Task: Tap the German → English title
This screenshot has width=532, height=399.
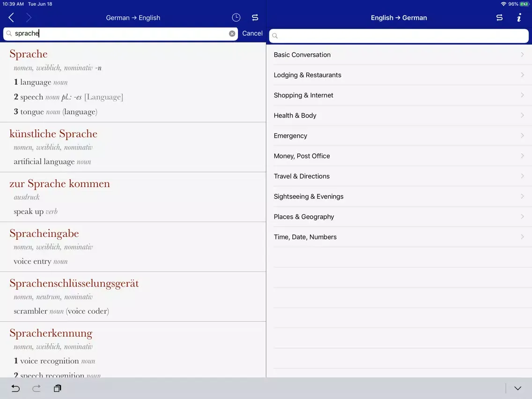Action: [x=133, y=18]
